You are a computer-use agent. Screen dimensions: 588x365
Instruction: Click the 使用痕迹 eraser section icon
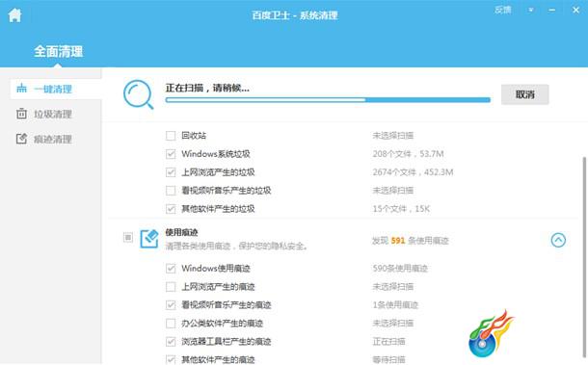pos(149,239)
